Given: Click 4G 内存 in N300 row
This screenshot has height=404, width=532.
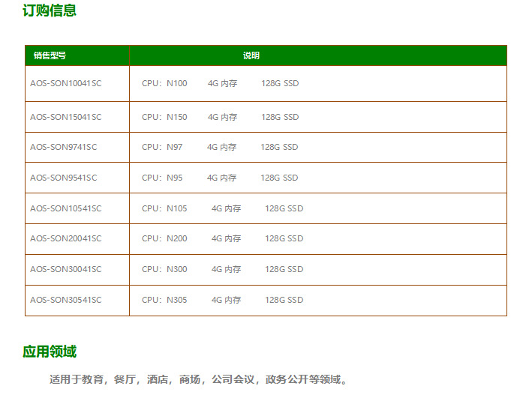Looking at the screenshot, I should tap(227, 269).
